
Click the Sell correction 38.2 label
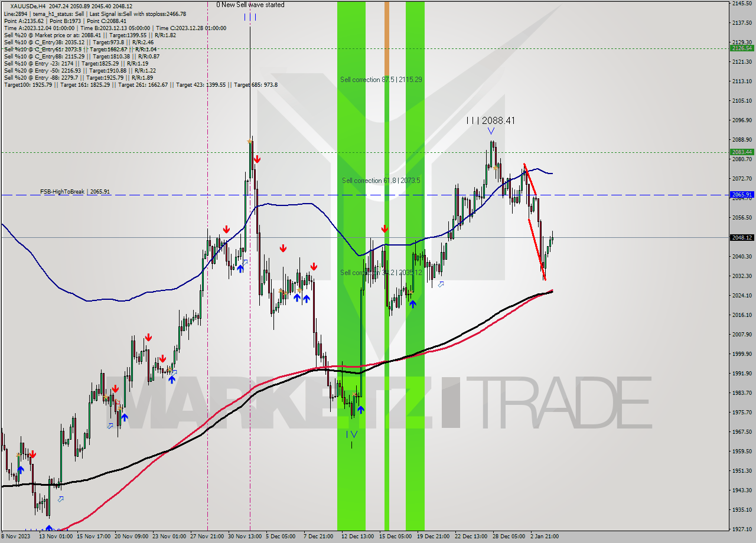pos(381,273)
